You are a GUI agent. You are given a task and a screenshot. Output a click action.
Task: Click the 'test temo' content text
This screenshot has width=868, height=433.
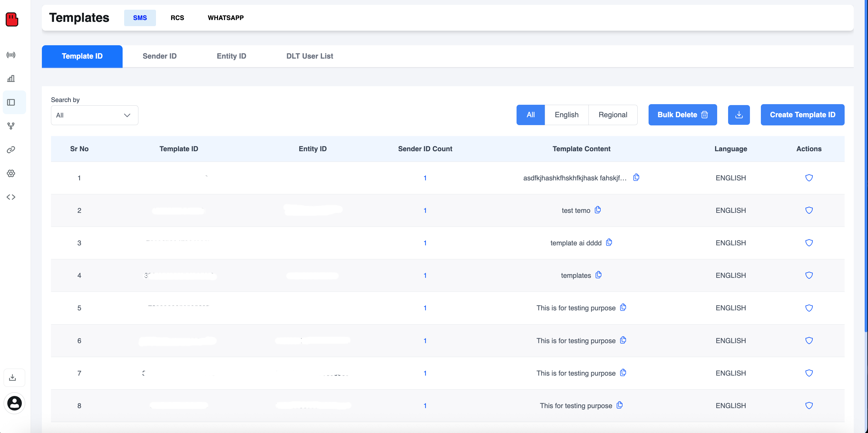click(576, 210)
